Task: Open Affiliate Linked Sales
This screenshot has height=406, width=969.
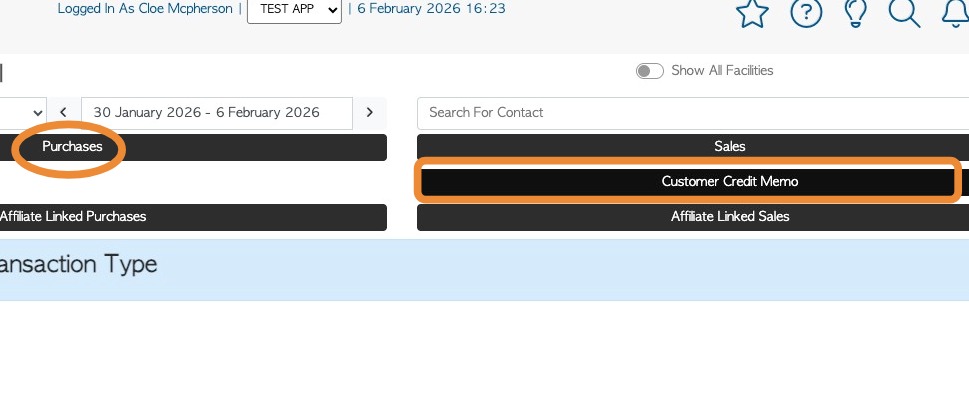Action: (729, 217)
